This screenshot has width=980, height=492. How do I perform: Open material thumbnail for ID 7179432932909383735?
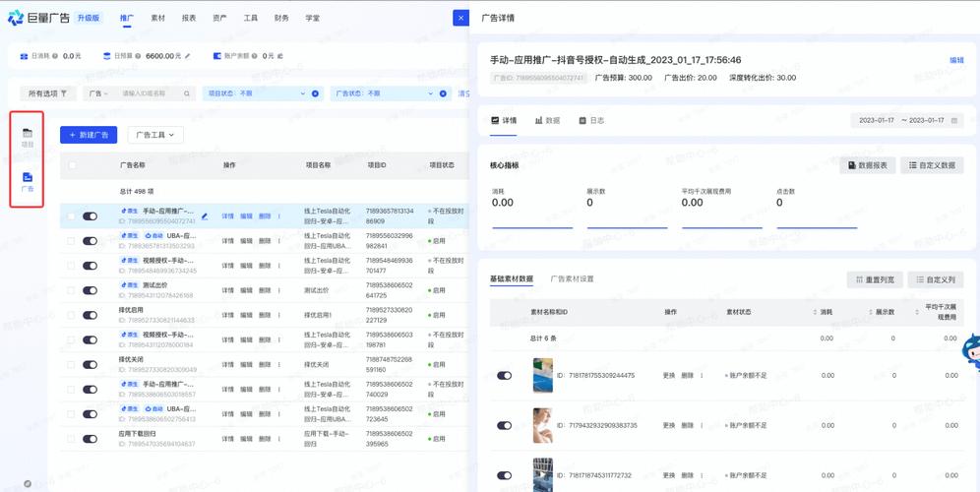coord(542,425)
